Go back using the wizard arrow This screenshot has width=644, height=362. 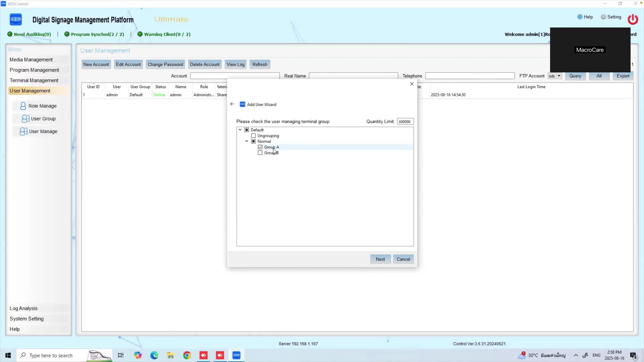pos(232,104)
